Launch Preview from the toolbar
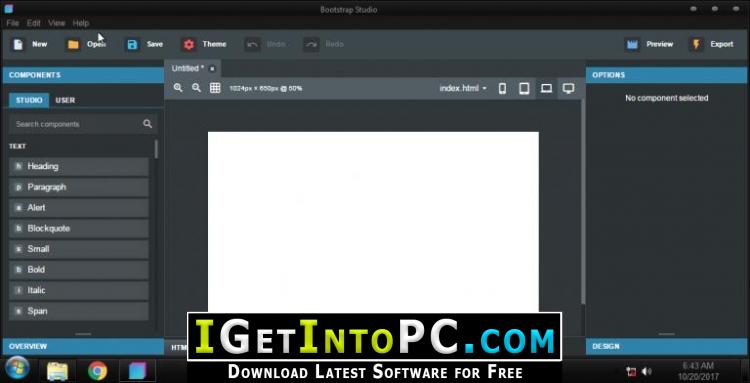This screenshot has width=750, height=383. 632,44
